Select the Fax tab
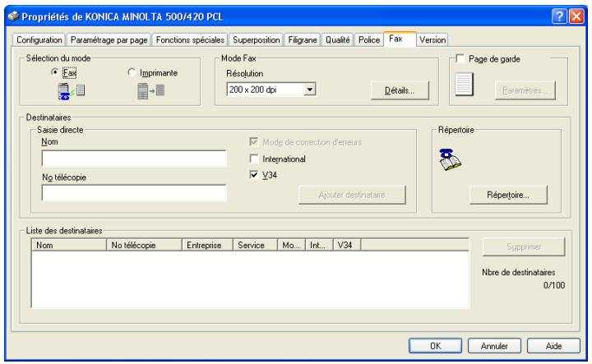The image size is (592, 364). click(400, 39)
